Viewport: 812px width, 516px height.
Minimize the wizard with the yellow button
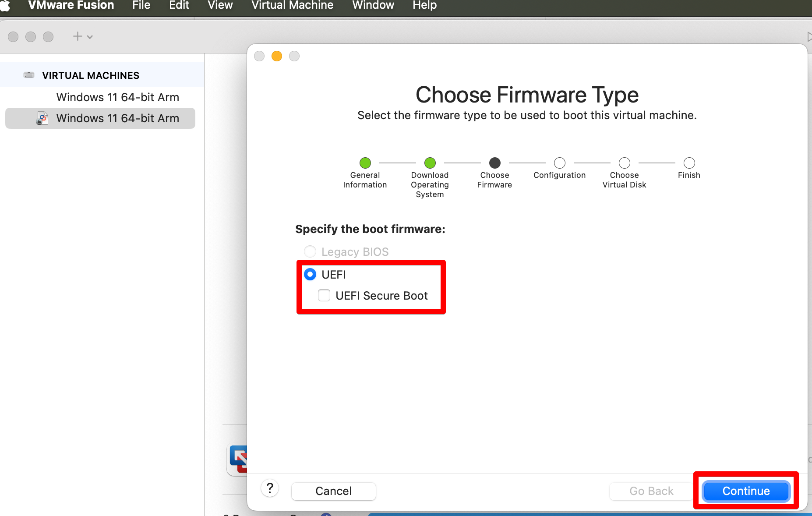277,56
